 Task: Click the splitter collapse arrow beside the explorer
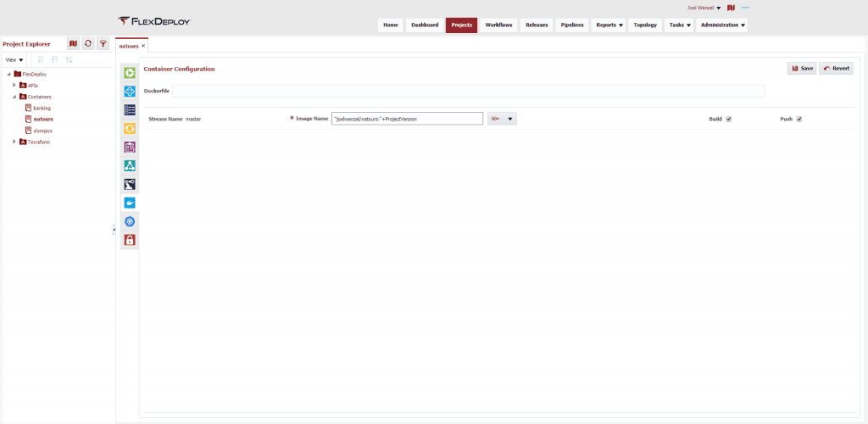(114, 229)
